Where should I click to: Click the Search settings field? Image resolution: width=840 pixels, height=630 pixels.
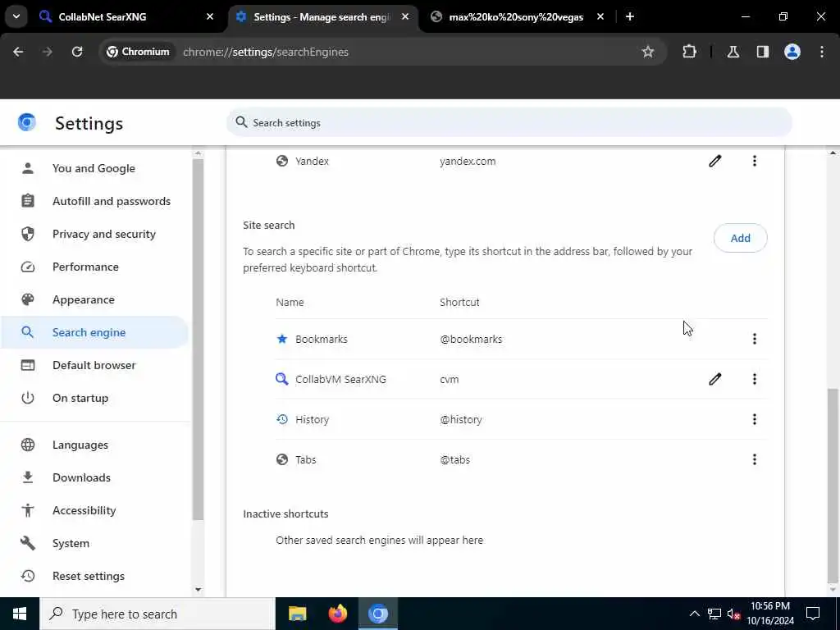509,123
